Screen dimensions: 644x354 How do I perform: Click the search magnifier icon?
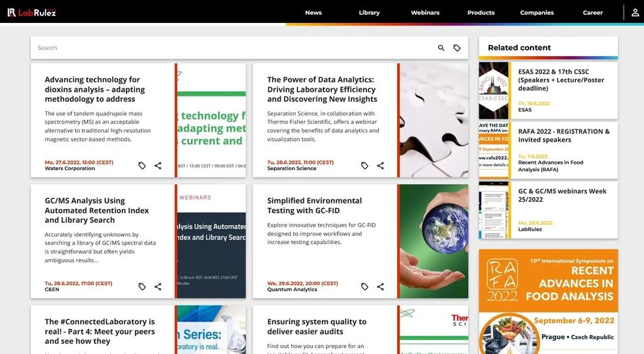[x=441, y=48]
